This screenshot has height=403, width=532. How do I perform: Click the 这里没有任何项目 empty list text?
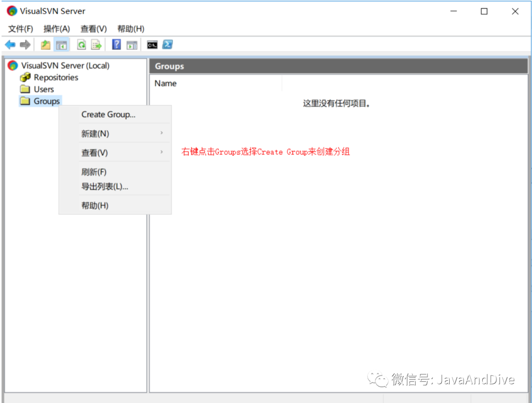[336, 103]
